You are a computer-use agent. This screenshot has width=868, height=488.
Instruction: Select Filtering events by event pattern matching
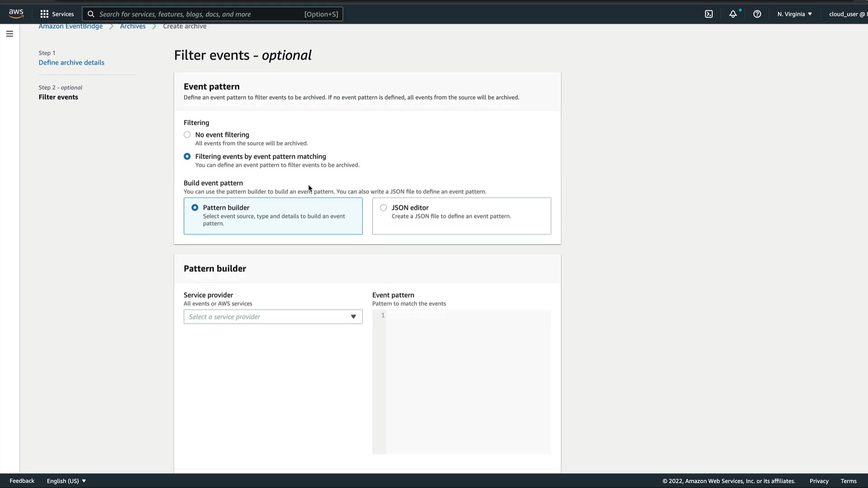point(187,156)
